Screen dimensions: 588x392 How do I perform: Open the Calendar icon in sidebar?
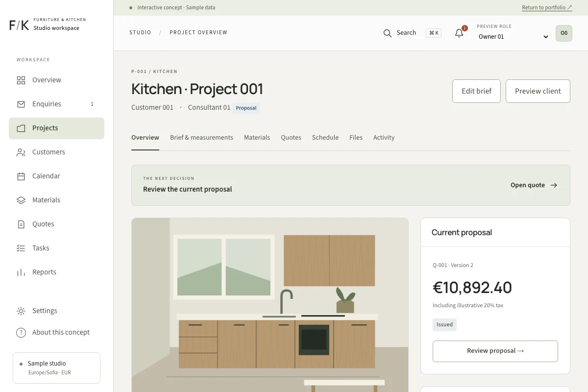21,176
